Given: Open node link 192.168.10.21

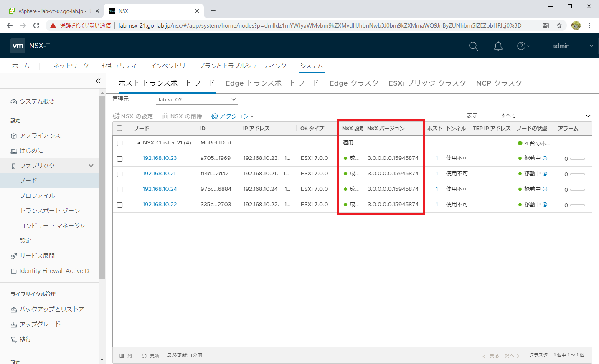Looking at the screenshot, I should (x=159, y=174).
